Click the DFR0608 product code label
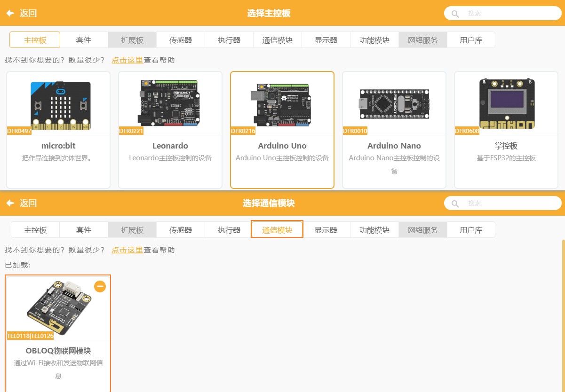The width and height of the screenshot is (565, 392). pyautogui.click(x=467, y=131)
